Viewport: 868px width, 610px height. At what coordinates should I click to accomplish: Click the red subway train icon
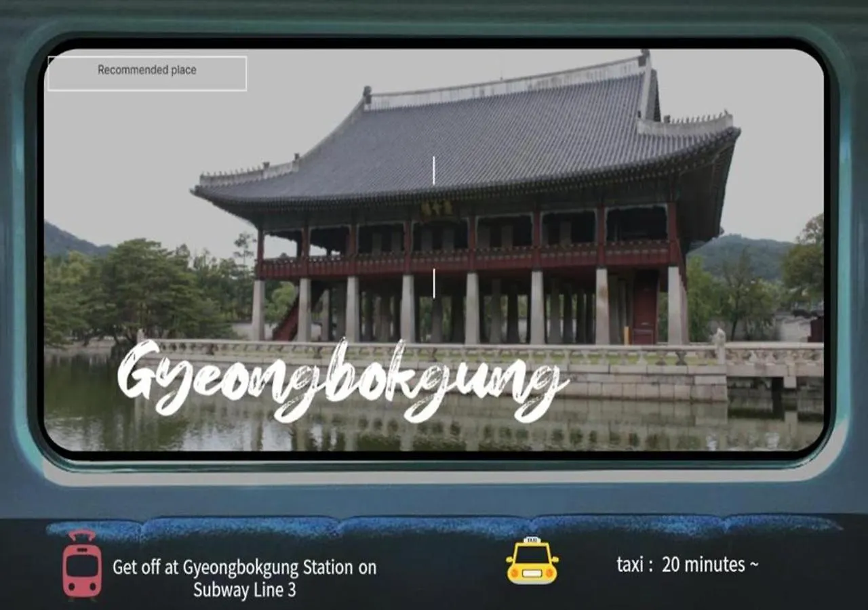point(82,565)
